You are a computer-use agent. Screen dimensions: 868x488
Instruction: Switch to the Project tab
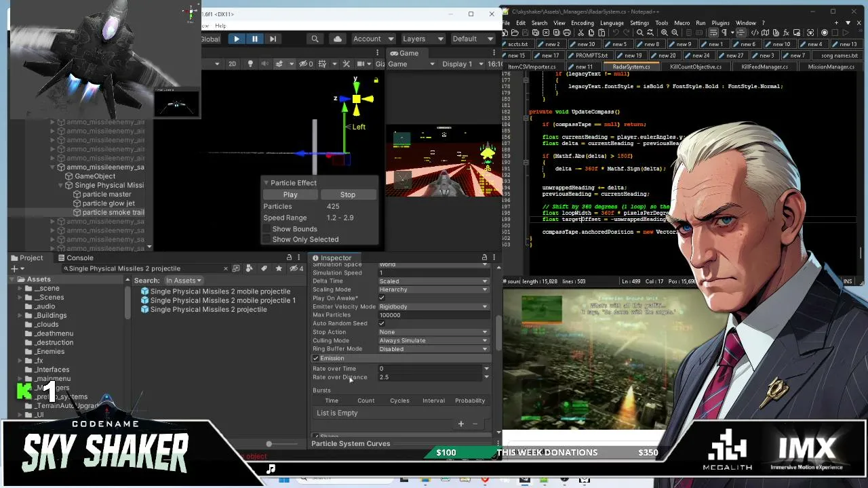click(26, 258)
